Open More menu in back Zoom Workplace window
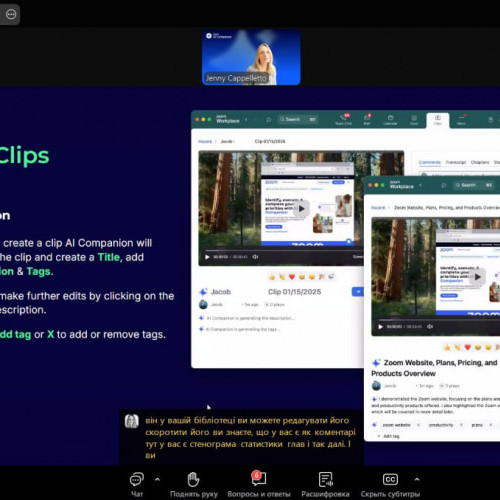 [461, 119]
